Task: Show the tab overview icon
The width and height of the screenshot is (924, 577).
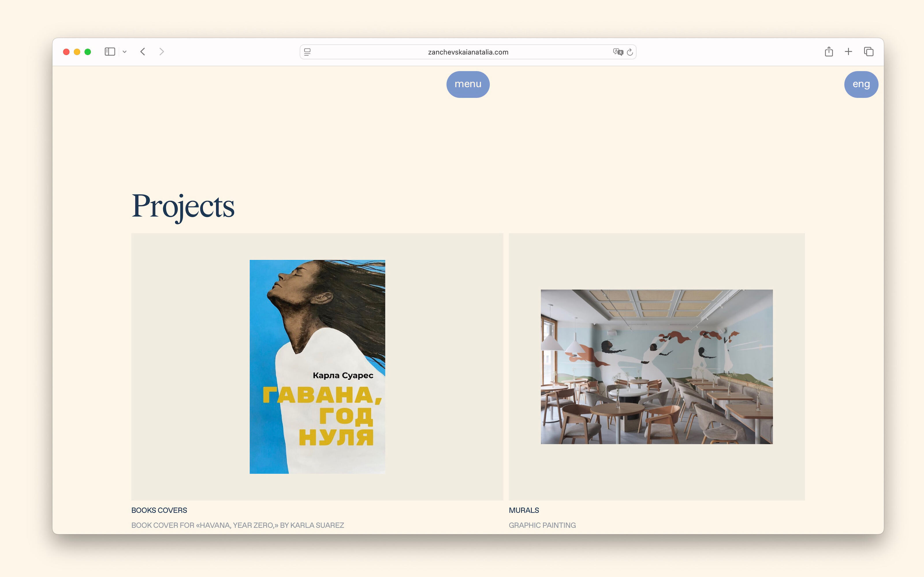Action: pyautogui.click(x=869, y=51)
